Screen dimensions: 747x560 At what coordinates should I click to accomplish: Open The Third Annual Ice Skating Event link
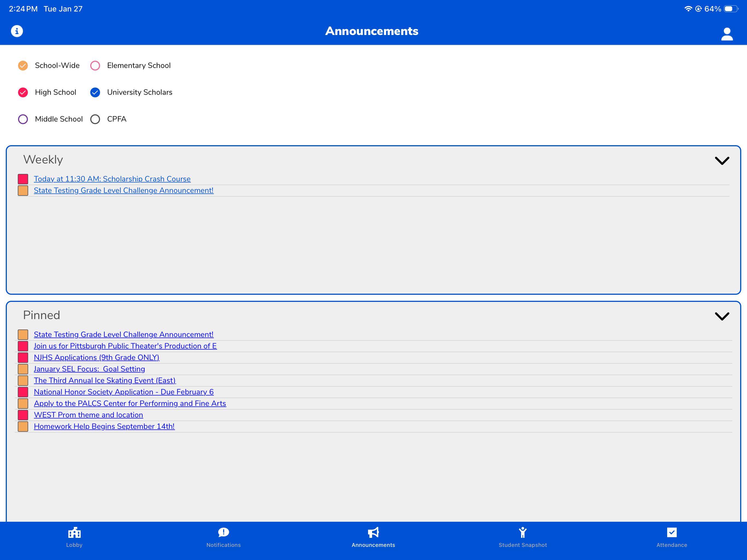pyautogui.click(x=105, y=380)
